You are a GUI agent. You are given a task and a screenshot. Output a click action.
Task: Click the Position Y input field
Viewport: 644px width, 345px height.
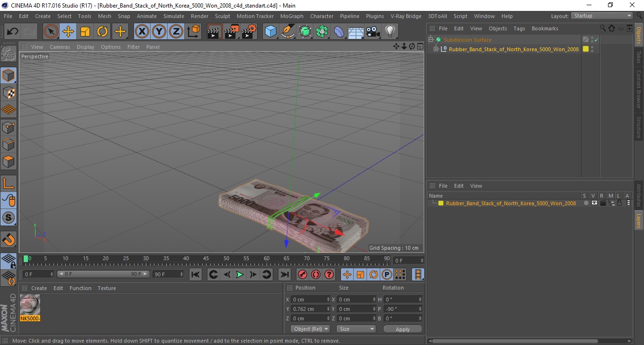[x=310, y=309]
